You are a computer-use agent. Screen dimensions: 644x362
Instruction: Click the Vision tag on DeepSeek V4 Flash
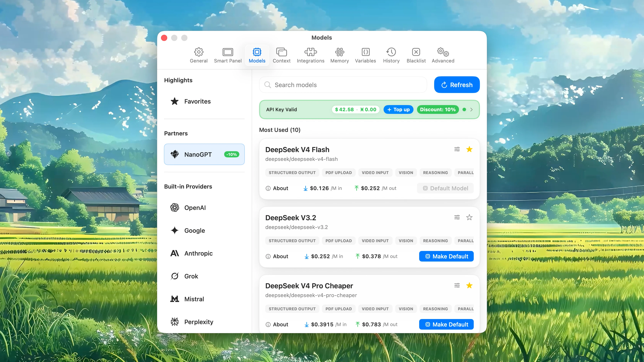pyautogui.click(x=406, y=173)
